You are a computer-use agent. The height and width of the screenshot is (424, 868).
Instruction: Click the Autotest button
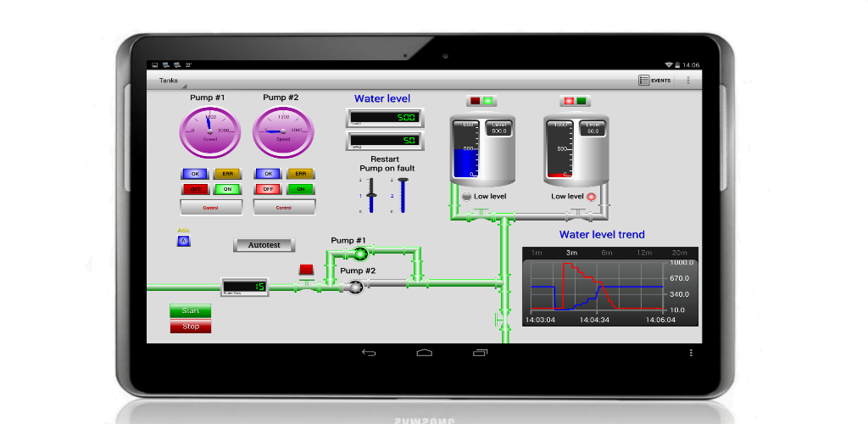tap(264, 245)
